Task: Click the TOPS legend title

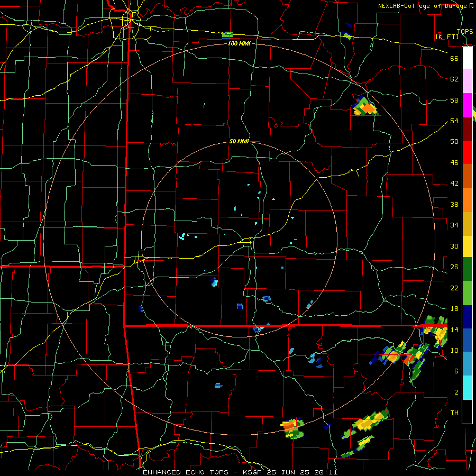Action: (x=465, y=32)
